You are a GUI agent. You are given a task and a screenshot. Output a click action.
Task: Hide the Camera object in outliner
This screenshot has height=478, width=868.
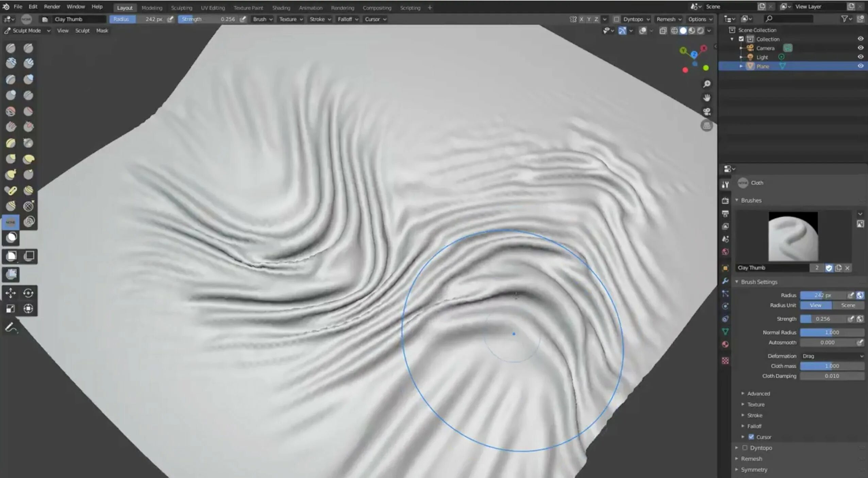click(x=860, y=48)
